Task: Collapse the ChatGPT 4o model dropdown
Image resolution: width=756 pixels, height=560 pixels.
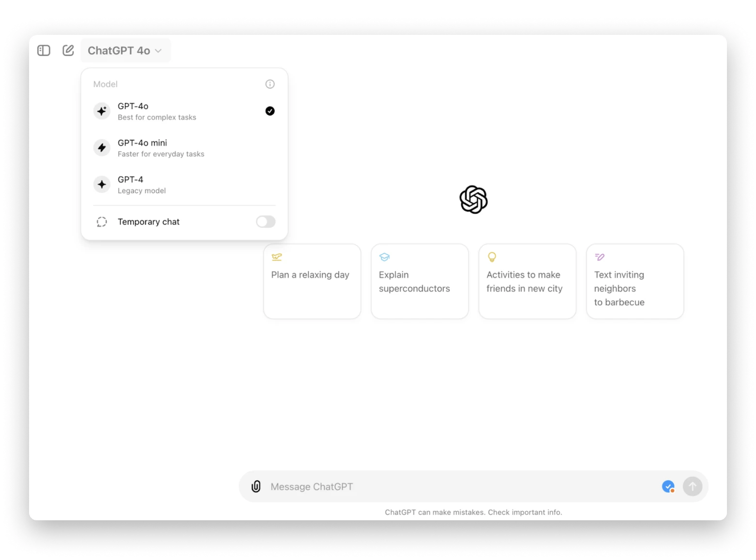Action: 126,50
